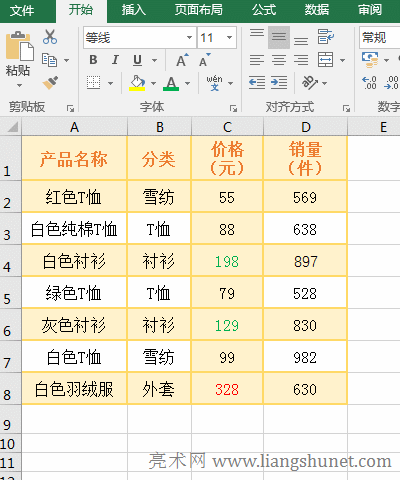400x480 pixels.
Task: Open the font size dropdown arrow
Action: point(229,37)
